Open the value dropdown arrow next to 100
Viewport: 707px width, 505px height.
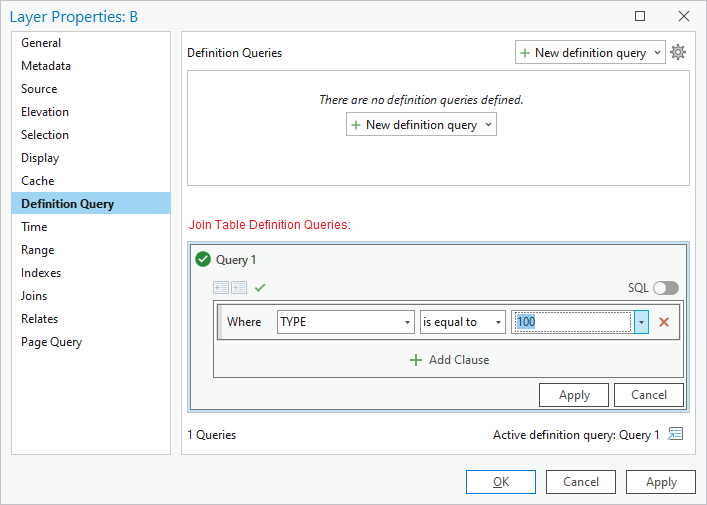(641, 322)
